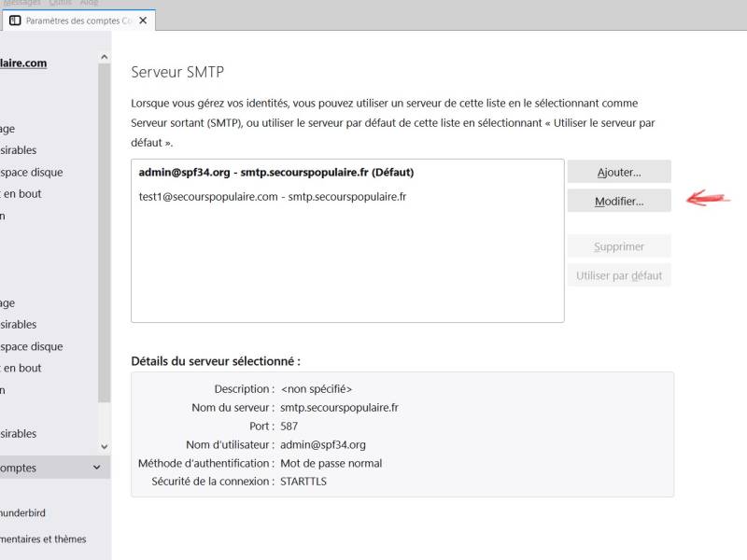Open the laire.com account entry in sidebar

[x=23, y=63]
